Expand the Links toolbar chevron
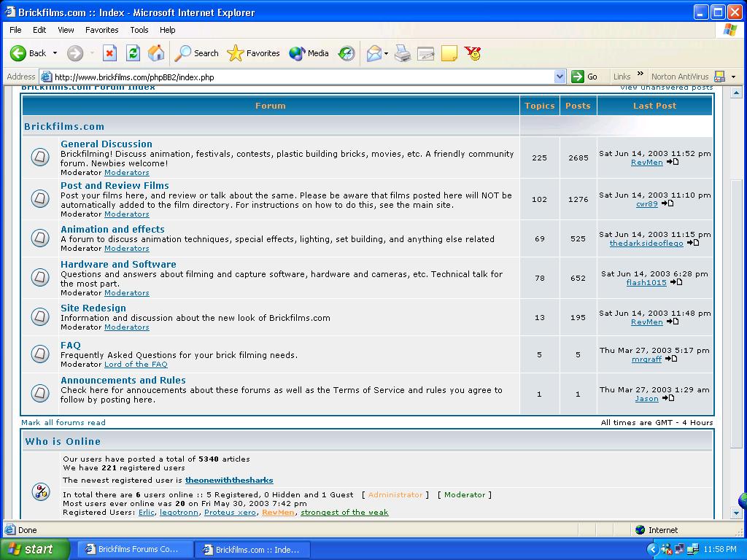Viewport: 747px width, 560px height. tap(640, 74)
